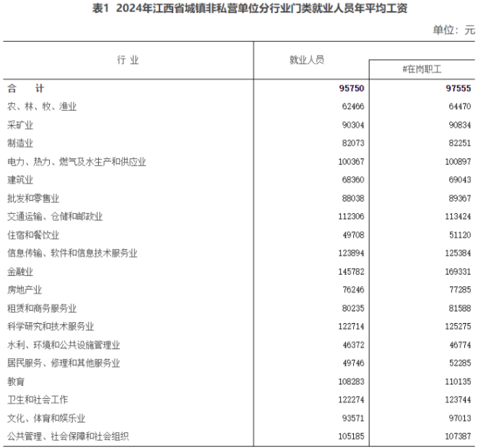This screenshot has width=478, height=448.
Task: Select the 合计 row label
Action: (x=26, y=88)
